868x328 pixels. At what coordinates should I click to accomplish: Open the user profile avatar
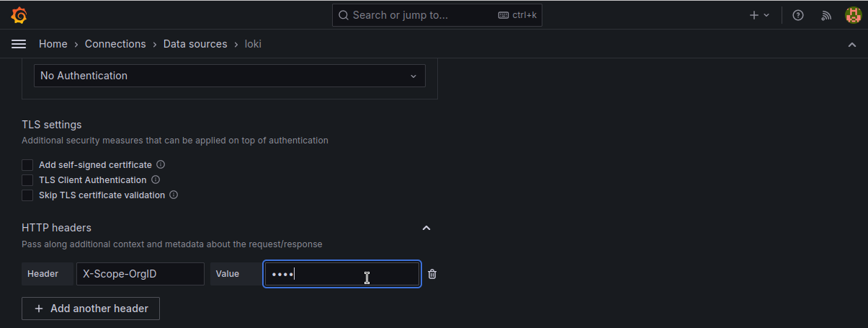tap(853, 15)
